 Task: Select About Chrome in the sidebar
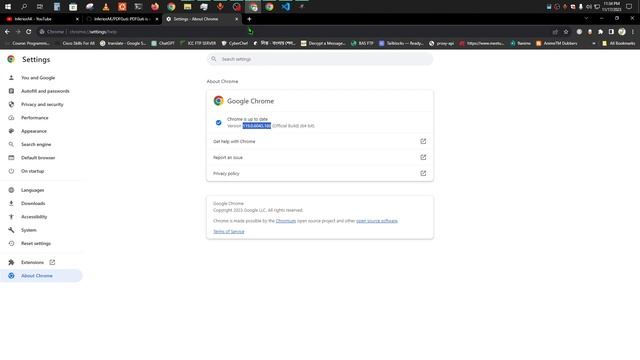tap(41, 276)
